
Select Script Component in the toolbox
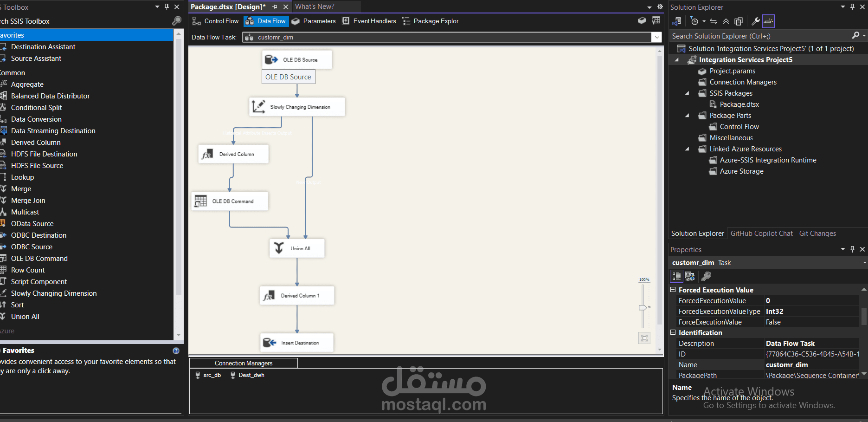point(39,282)
